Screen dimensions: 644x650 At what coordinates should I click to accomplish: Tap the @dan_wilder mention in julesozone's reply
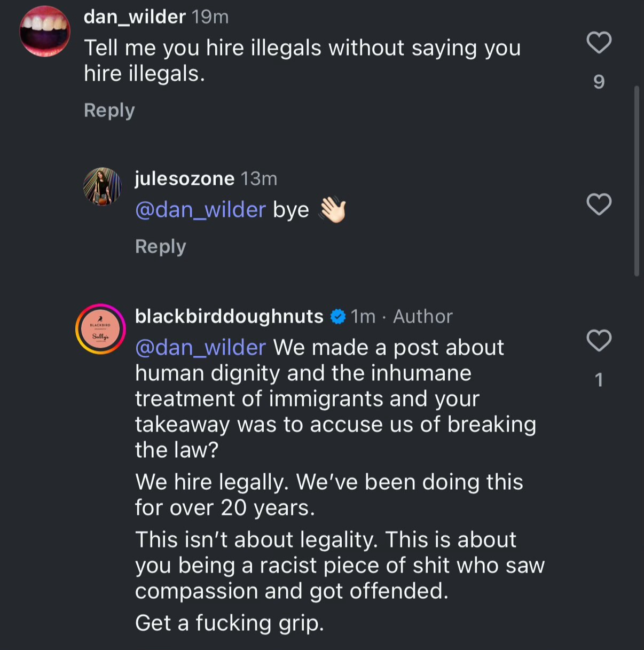(x=200, y=210)
